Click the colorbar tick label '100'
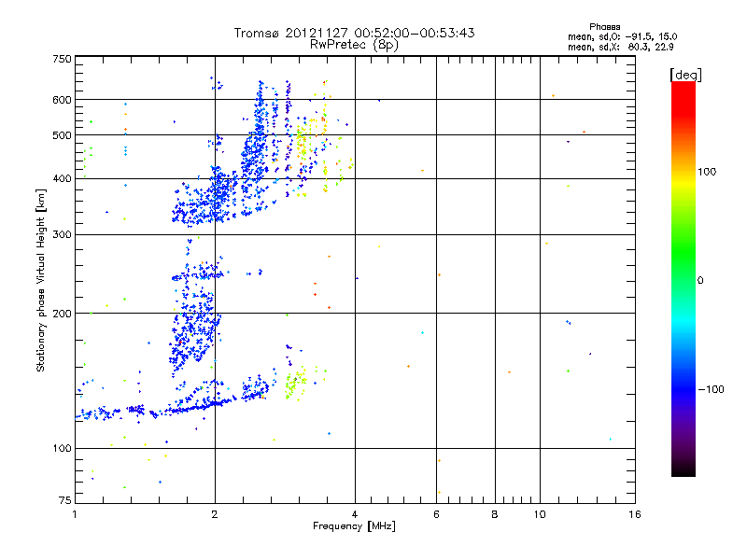 (707, 172)
